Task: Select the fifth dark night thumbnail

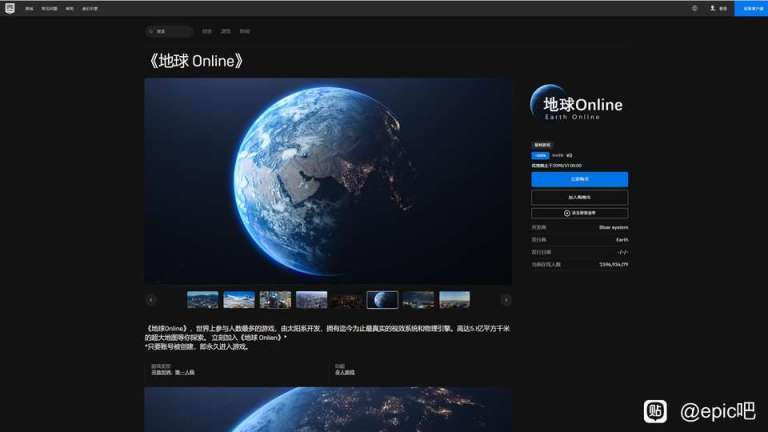Action: tap(347, 300)
